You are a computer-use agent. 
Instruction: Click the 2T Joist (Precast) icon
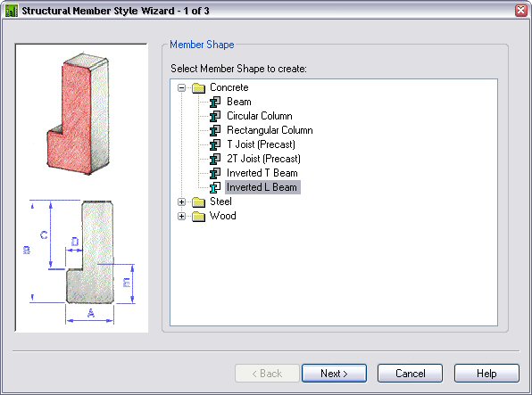tap(215, 159)
